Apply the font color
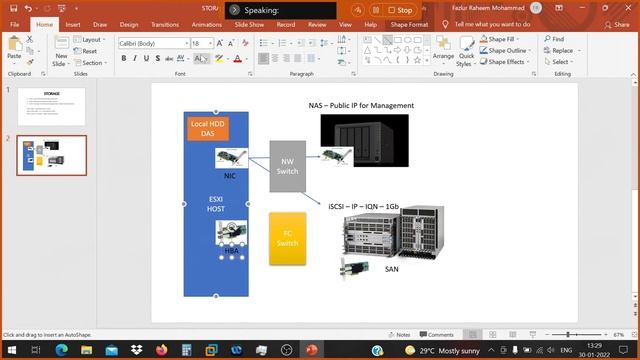This screenshot has height=360, width=640. [x=238, y=59]
